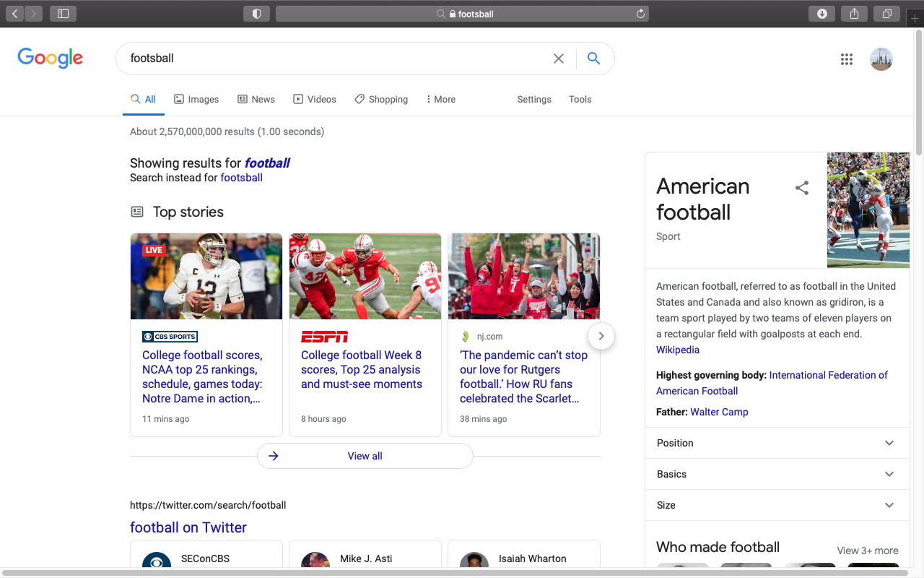Image resolution: width=924 pixels, height=578 pixels.
Task: Open the privacy shield icon in toolbar
Action: pos(256,13)
